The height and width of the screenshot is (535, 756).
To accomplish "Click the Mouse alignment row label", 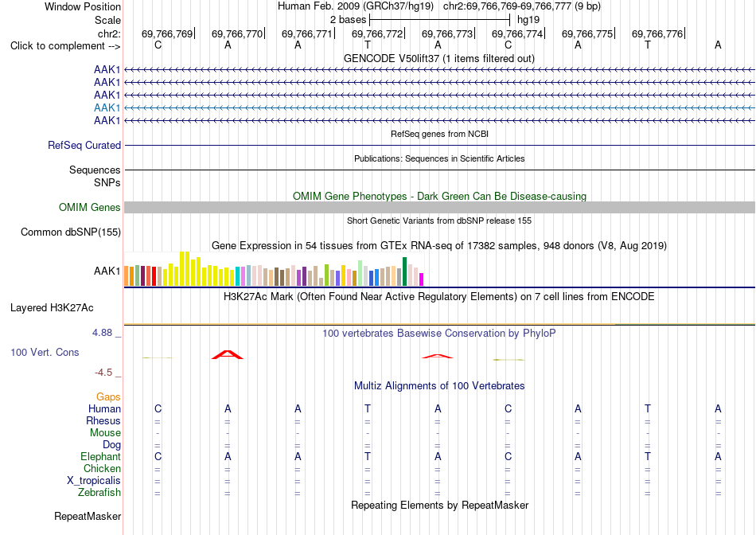I will coord(105,433).
